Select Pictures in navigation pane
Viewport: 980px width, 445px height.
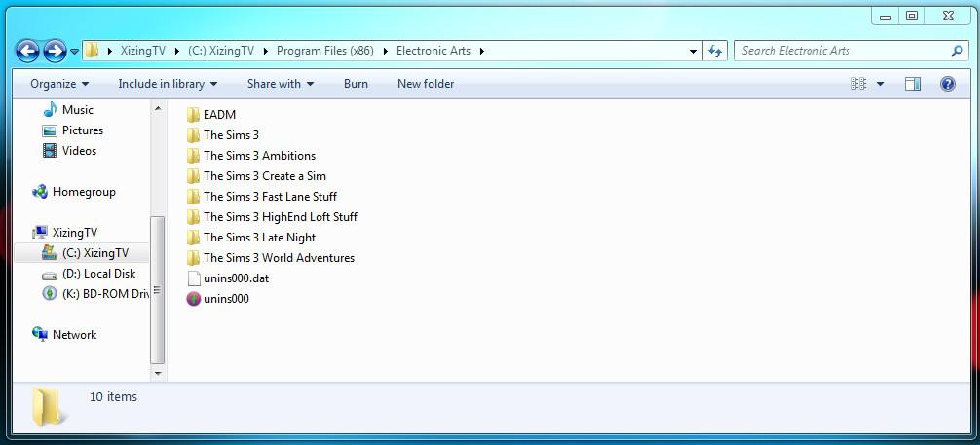click(83, 130)
